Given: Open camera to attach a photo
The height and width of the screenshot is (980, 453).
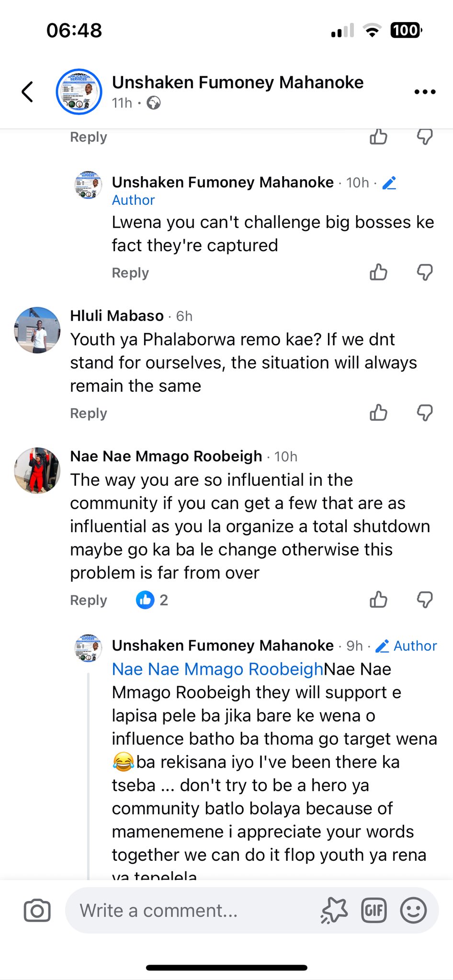Looking at the screenshot, I should click(37, 910).
